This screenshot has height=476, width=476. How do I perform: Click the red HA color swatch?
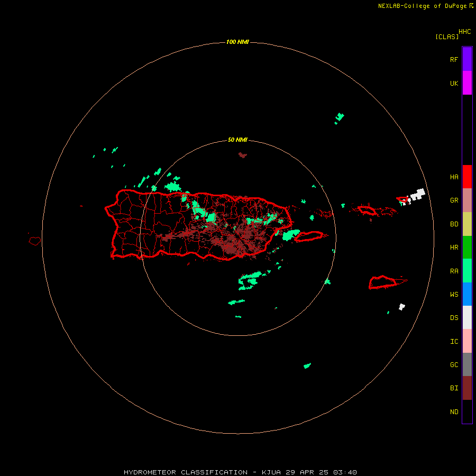(467, 177)
